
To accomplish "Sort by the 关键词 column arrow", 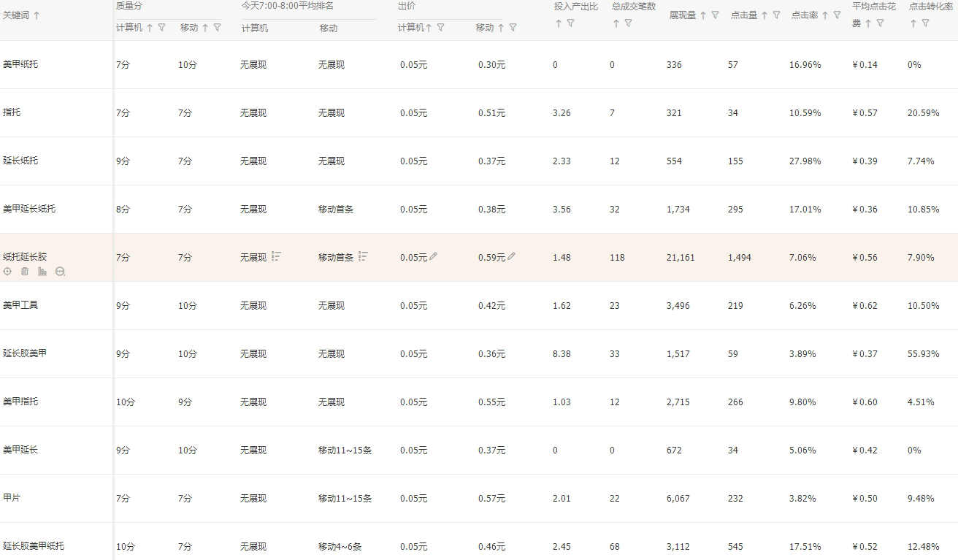I will [37, 15].
